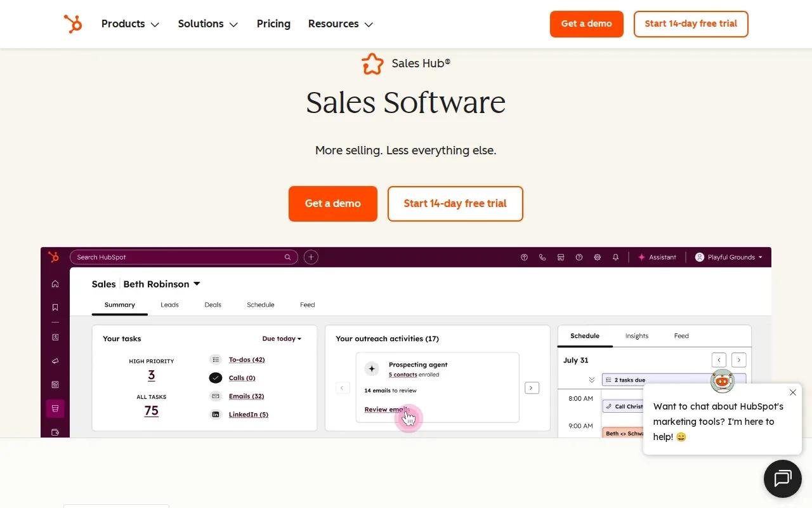Click the contacts icon in the app sidebar

(55, 337)
